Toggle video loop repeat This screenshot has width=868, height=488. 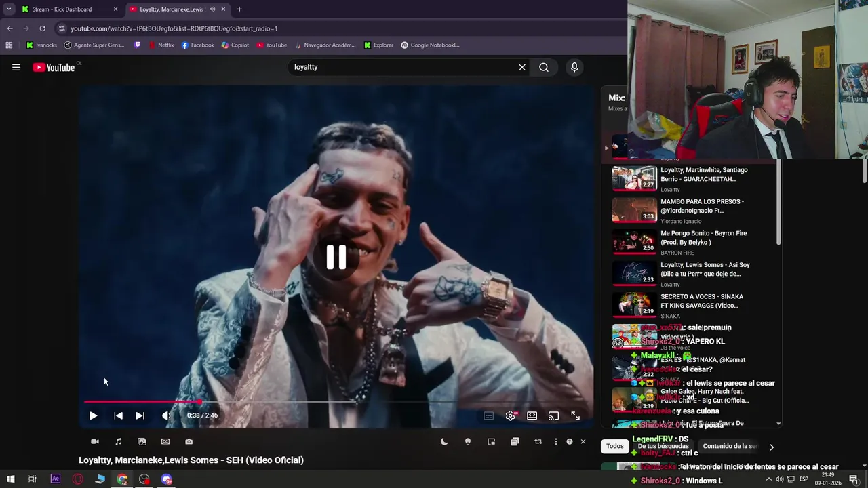pos(538,441)
